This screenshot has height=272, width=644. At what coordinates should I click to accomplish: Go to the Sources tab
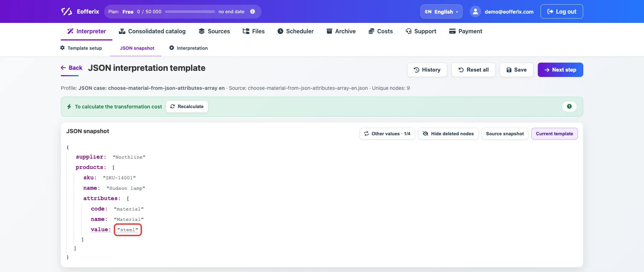(x=214, y=31)
